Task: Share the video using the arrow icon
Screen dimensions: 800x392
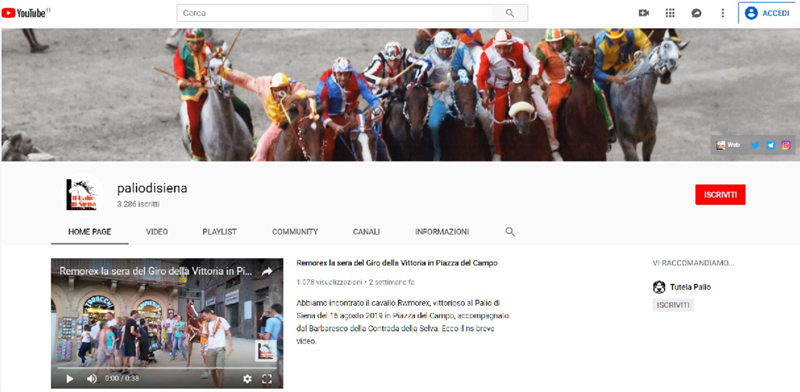Action: point(267,272)
